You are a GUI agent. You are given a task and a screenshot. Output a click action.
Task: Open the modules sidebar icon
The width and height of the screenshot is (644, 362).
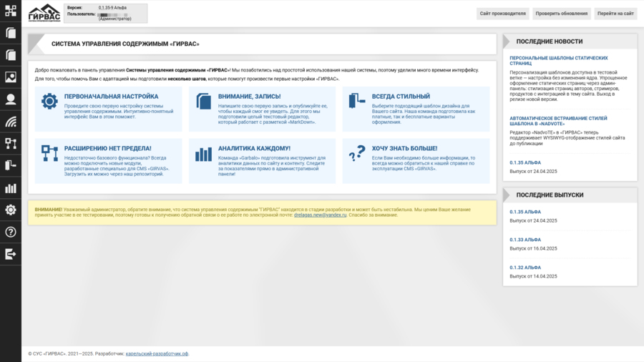(x=11, y=144)
